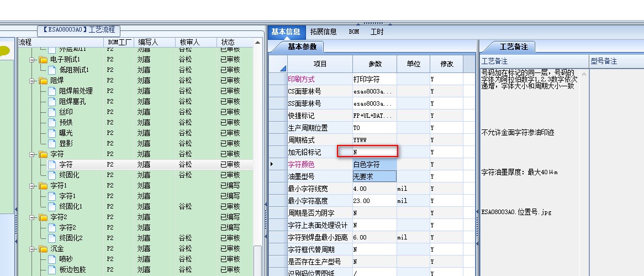Click the YYWW date format value
The width and height of the screenshot is (644, 276).
pos(374,140)
